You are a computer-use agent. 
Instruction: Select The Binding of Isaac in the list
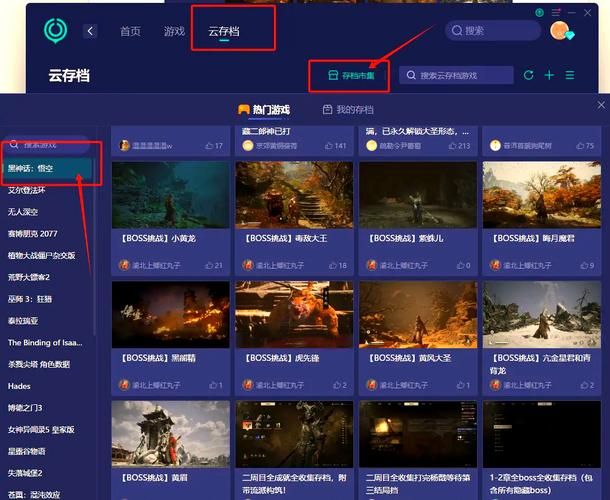45,343
